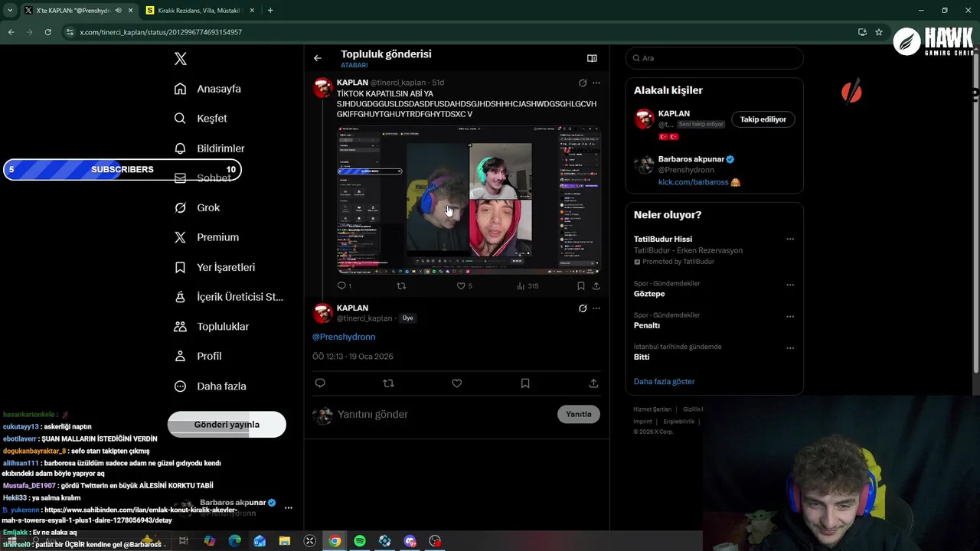
Task: Bookmark this page with the star icon
Action: (x=879, y=32)
